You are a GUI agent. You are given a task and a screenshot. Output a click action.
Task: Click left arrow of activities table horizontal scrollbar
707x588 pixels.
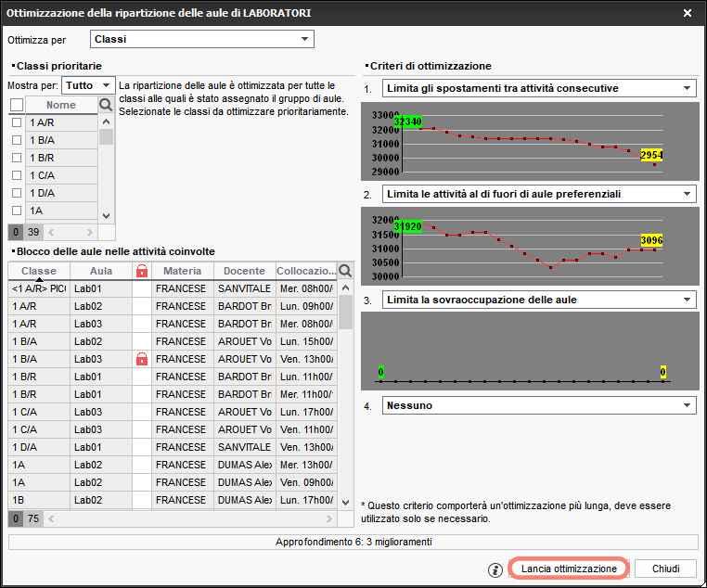coord(51,519)
